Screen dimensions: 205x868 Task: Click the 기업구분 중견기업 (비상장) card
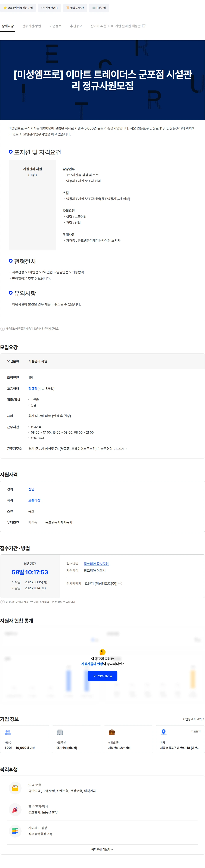76,739
